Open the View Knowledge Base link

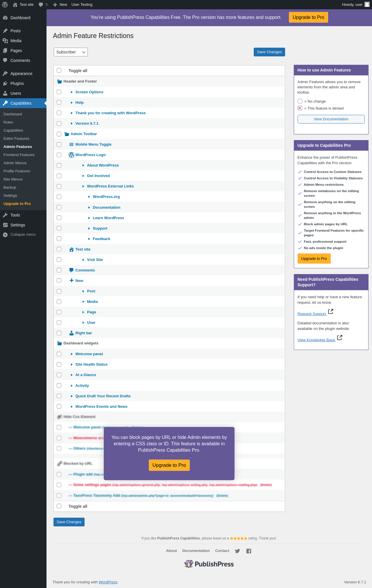tap(316, 340)
